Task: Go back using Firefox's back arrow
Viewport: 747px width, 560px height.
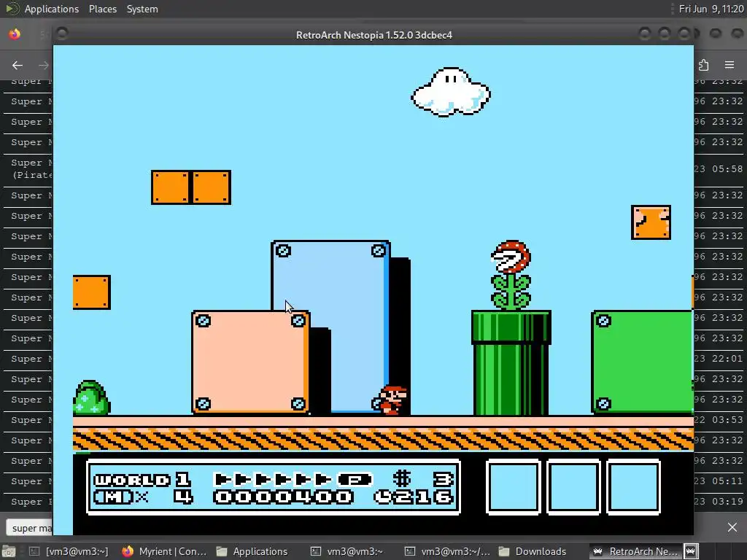Action: click(x=18, y=65)
